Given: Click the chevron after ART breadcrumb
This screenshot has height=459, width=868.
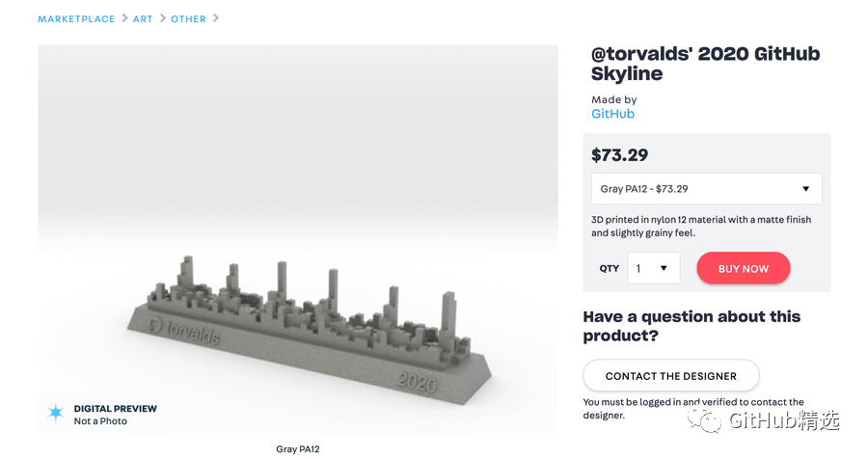Looking at the screenshot, I should [x=163, y=18].
